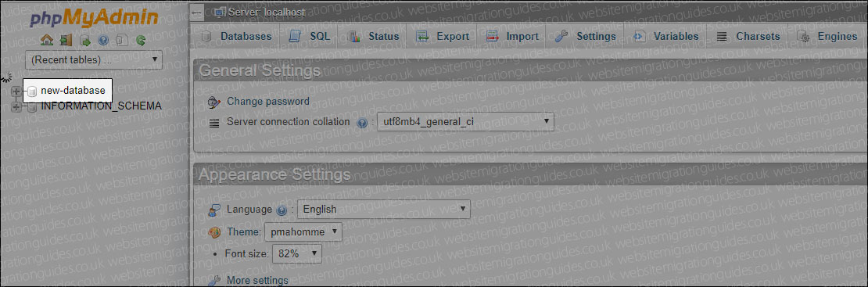Click the Change password key icon
The height and width of the screenshot is (287, 868).
(213, 102)
